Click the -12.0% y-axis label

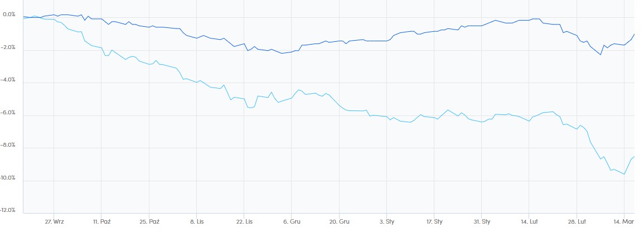tap(9, 211)
